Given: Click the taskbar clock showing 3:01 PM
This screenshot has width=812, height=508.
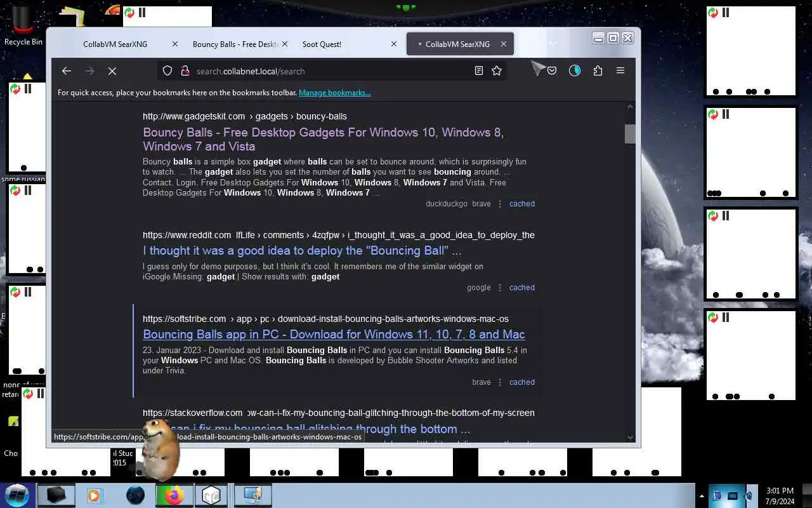Looking at the screenshot, I should pos(780,495).
